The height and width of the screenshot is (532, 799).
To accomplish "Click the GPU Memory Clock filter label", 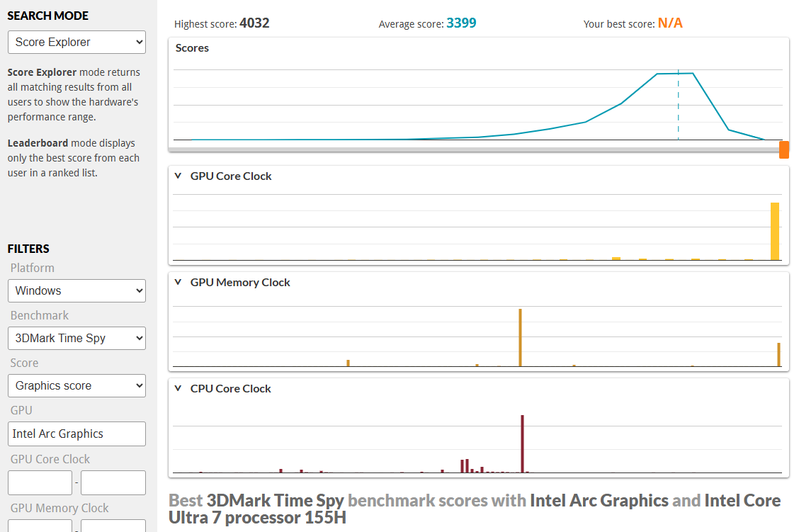I will click(59, 508).
